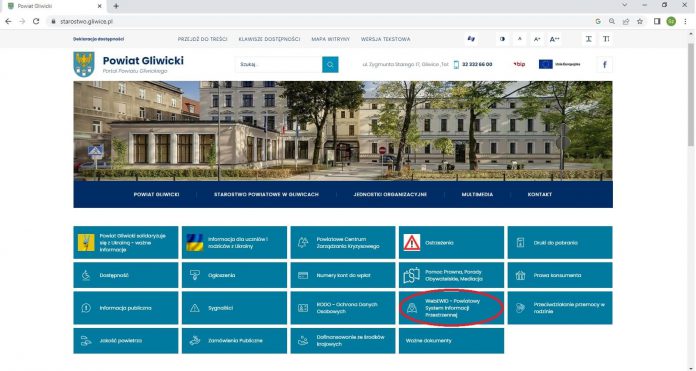
Task: Open the Facebook icon link
Action: [x=605, y=64]
